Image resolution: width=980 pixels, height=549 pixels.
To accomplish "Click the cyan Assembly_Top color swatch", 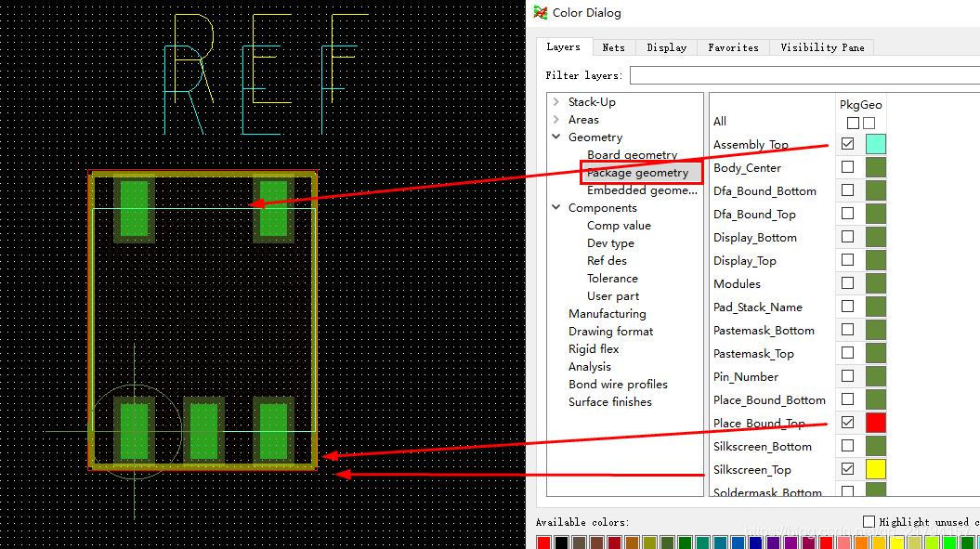I will tap(875, 144).
